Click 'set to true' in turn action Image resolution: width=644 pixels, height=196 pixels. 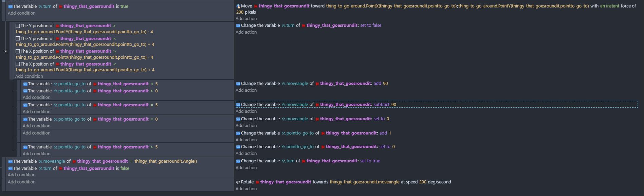pyautogui.click(x=370, y=161)
